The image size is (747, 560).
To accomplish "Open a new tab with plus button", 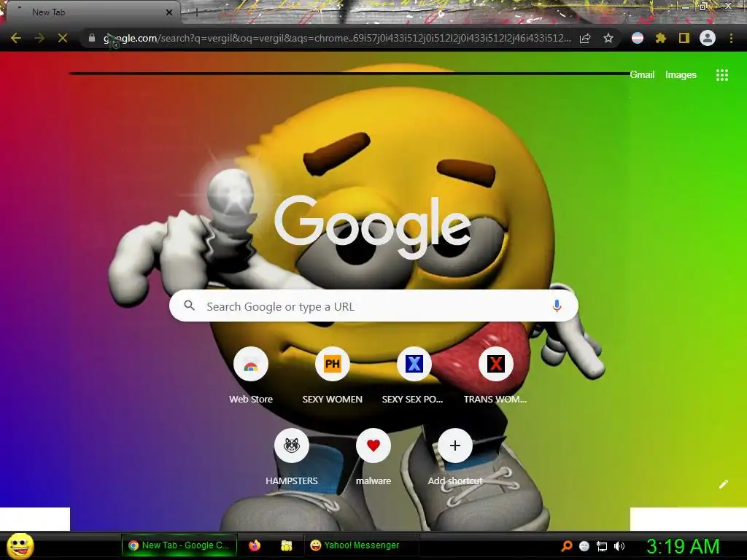I will [x=197, y=13].
